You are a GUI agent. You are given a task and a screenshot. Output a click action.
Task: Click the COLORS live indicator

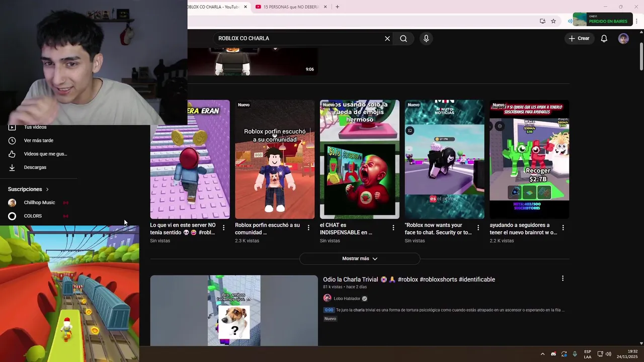click(65, 216)
